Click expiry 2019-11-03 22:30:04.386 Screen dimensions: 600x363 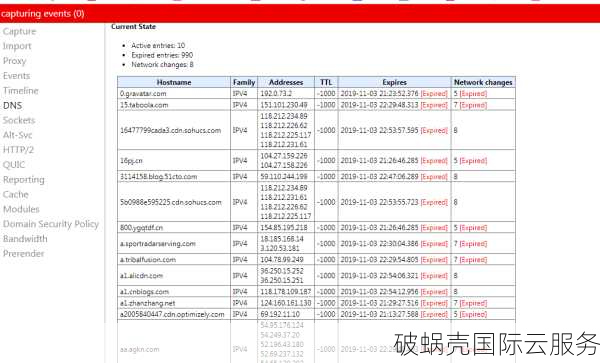click(379, 244)
